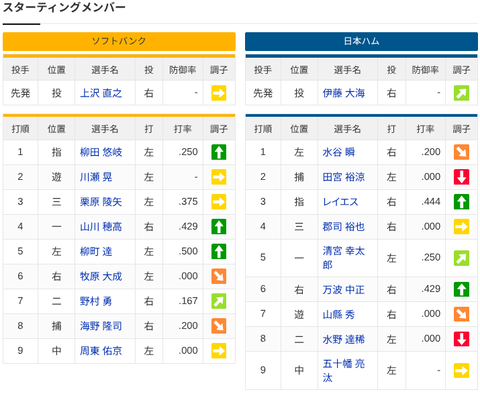Click 先発 cell in the 日本ハム pitcher row

(263, 93)
